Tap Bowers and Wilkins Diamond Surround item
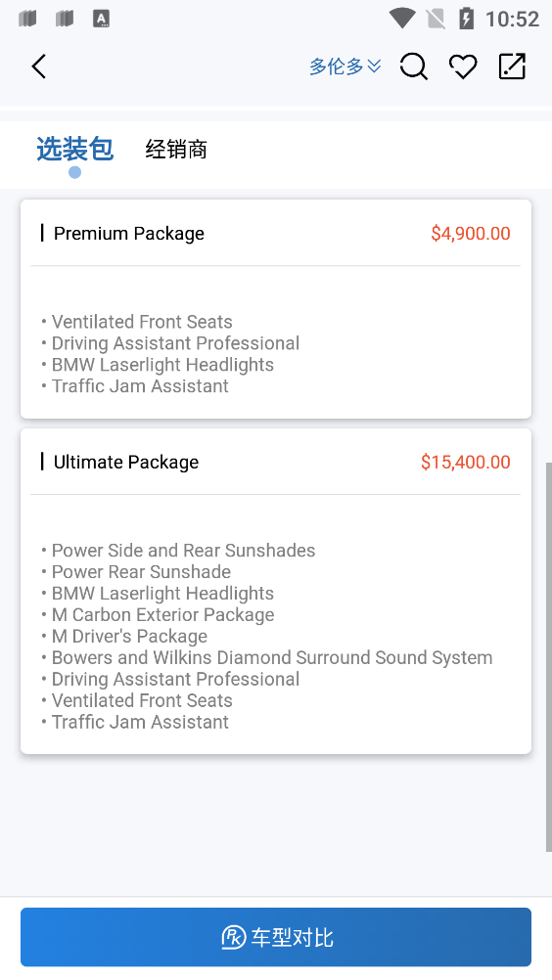The image size is (552, 980). coord(272,657)
